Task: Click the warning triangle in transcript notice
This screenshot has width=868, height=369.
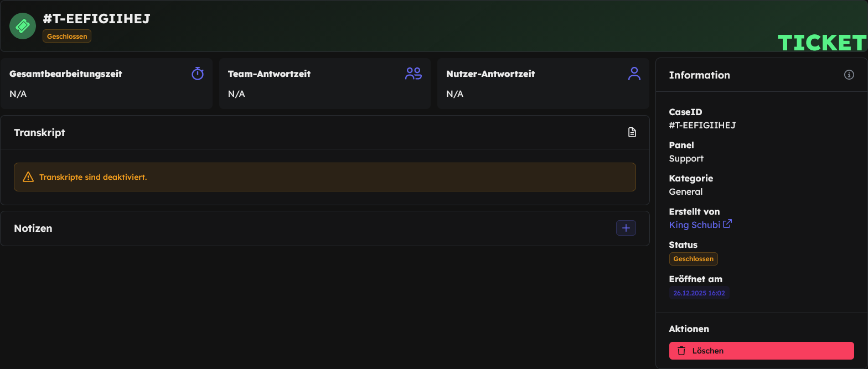Action: tap(28, 177)
